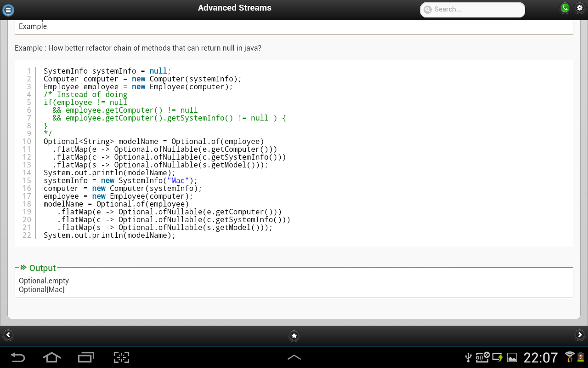Tap the USB connection status icon

point(468,357)
